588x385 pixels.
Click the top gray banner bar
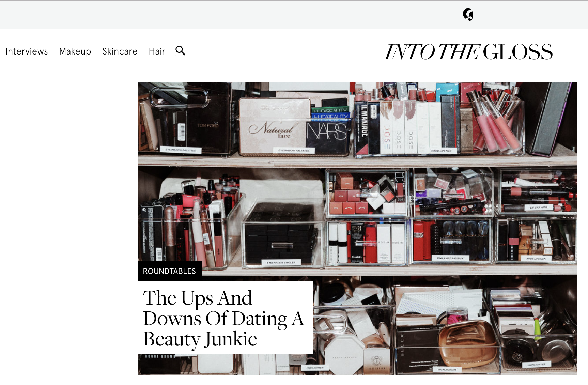pyautogui.click(x=238, y=15)
